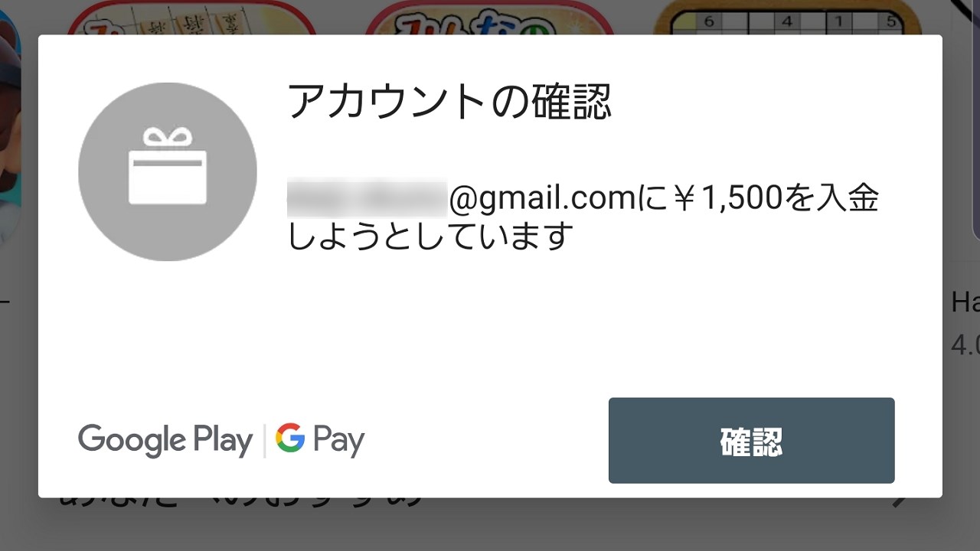Screen dimensions: 980x551
Task: Click the しようとしています text line
Action: click(431, 236)
